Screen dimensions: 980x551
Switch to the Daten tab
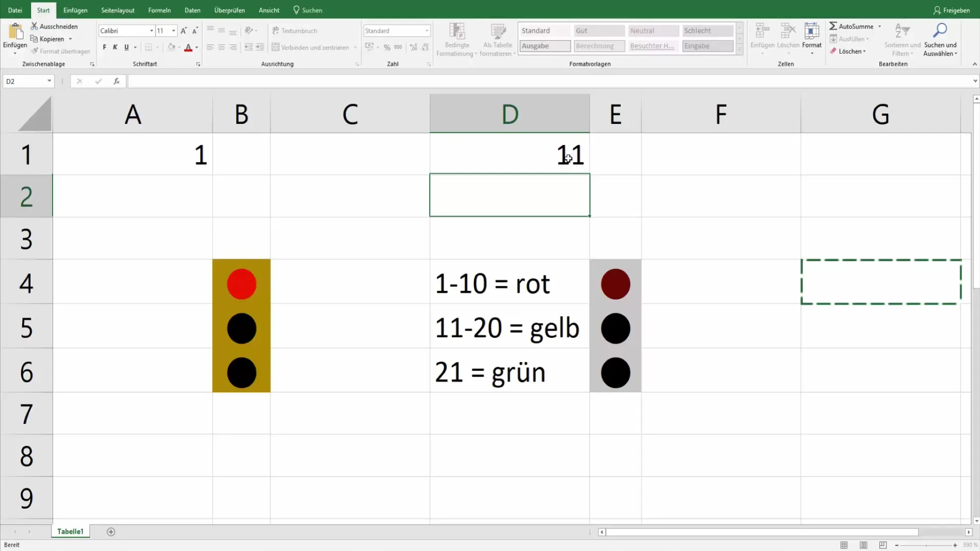tap(192, 10)
